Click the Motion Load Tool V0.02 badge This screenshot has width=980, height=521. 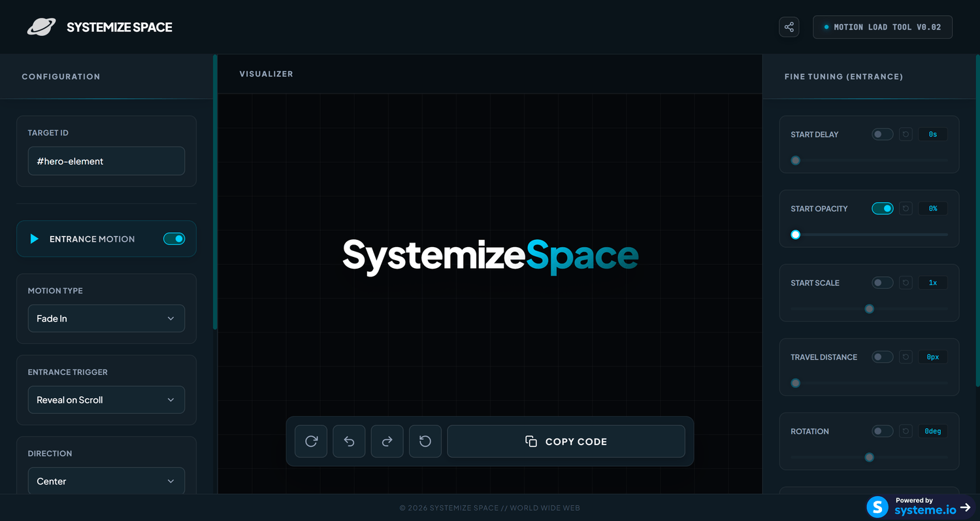coord(883,27)
